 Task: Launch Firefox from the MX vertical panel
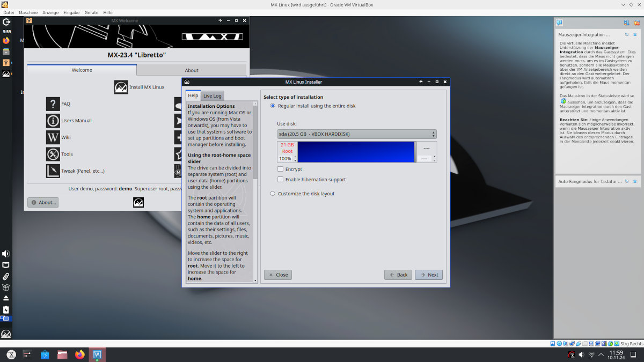pyautogui.click(x=6, y=40)
